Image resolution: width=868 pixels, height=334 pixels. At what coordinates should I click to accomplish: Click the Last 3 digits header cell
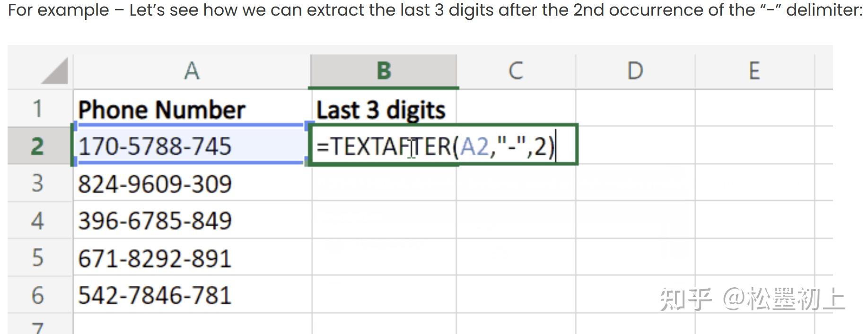(381, 108)
